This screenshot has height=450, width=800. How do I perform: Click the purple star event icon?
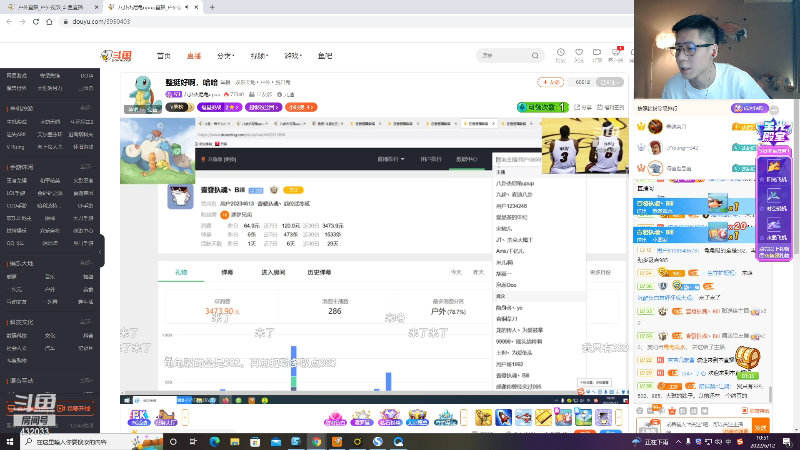(362, 417)
